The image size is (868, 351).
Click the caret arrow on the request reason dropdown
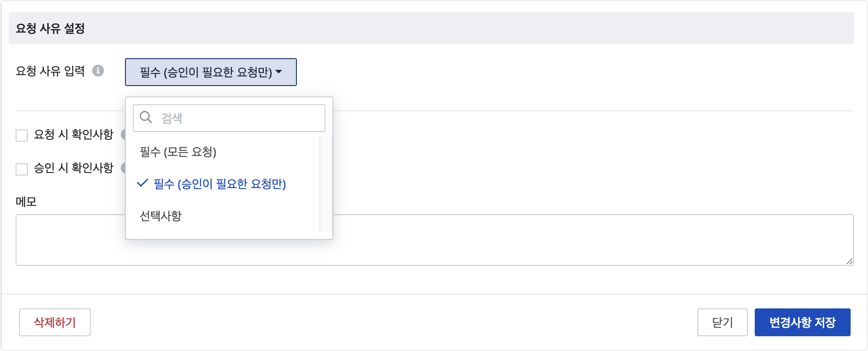pyautogui.click(x=279, y=72)
